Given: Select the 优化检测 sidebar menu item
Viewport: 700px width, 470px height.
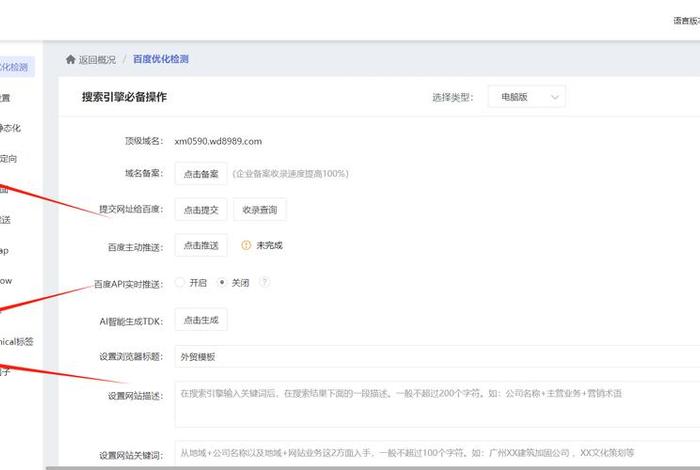Looking at the screenshot, I should [x=16, y=67].
